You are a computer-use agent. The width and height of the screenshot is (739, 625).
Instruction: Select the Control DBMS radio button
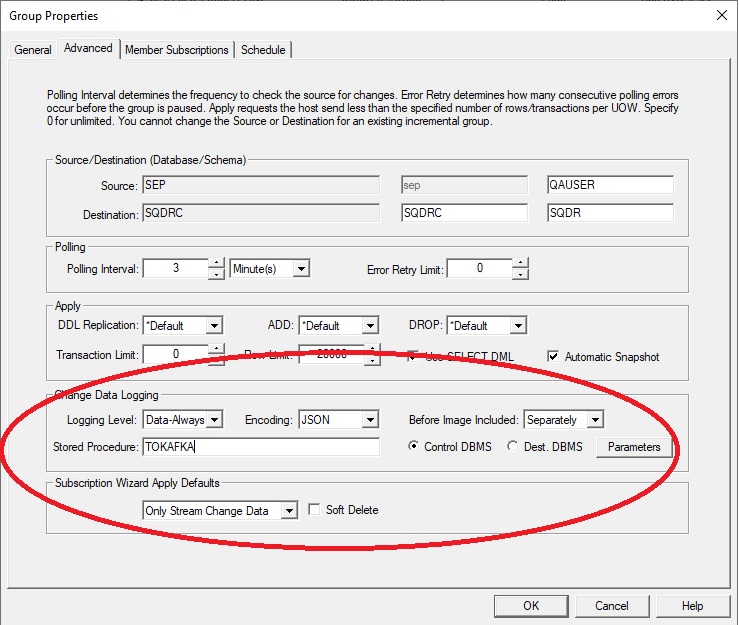(414, 447)
